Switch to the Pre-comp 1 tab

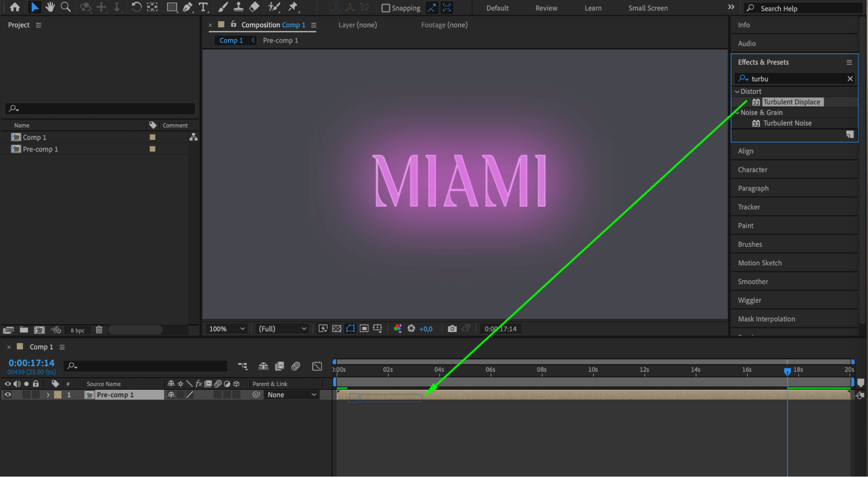pos(281,40)
